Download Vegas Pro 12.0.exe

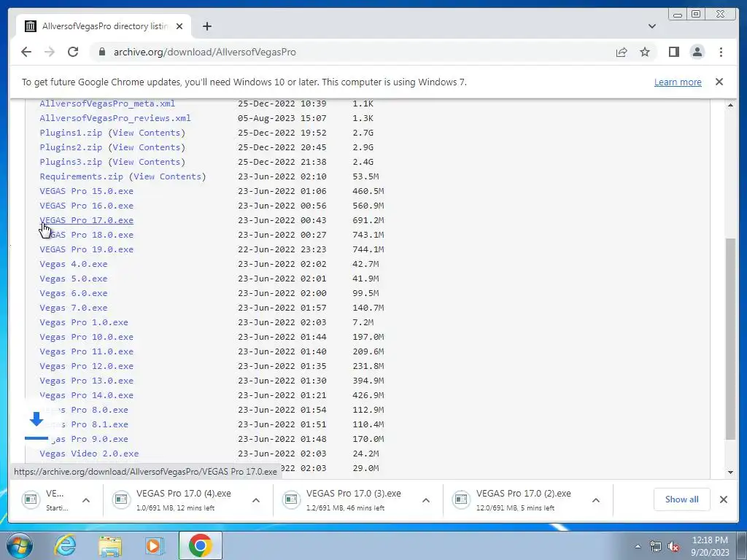[x=86, y=366]
